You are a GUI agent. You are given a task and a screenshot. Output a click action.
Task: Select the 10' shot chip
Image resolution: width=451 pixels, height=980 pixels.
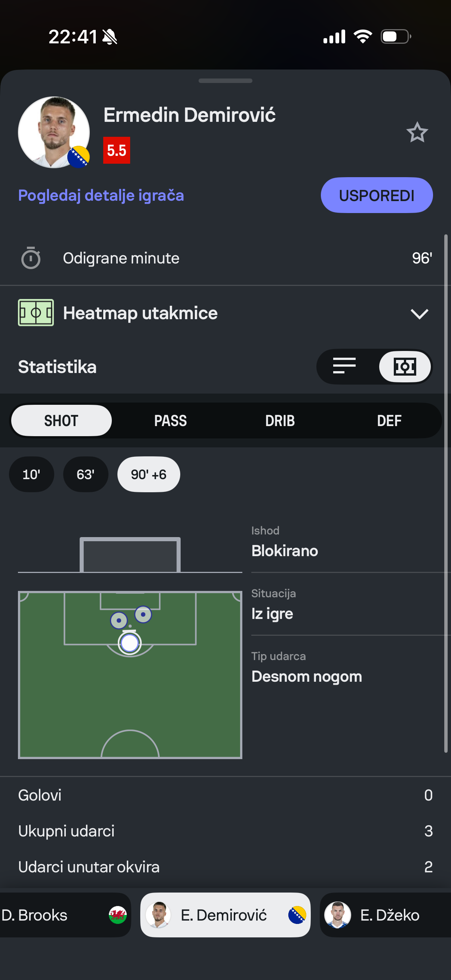click(x=31, y=474)
